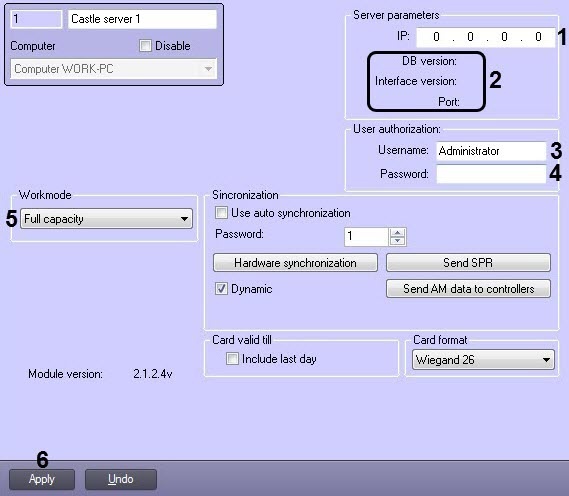Click the Send SPR button
This screenshot has height=496, width=569.
point(468,263)
